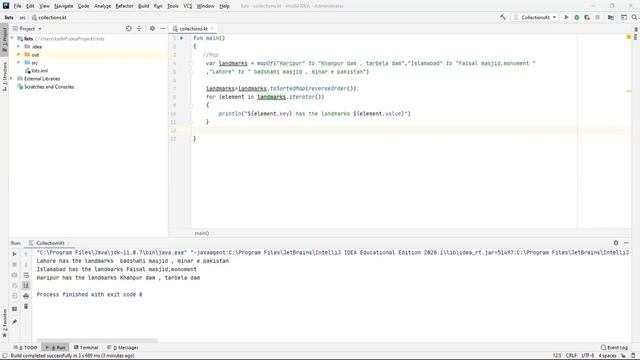Toggle tool window bars in bottom-left corner
Screen dimensions: 640x360
point(4,356)
